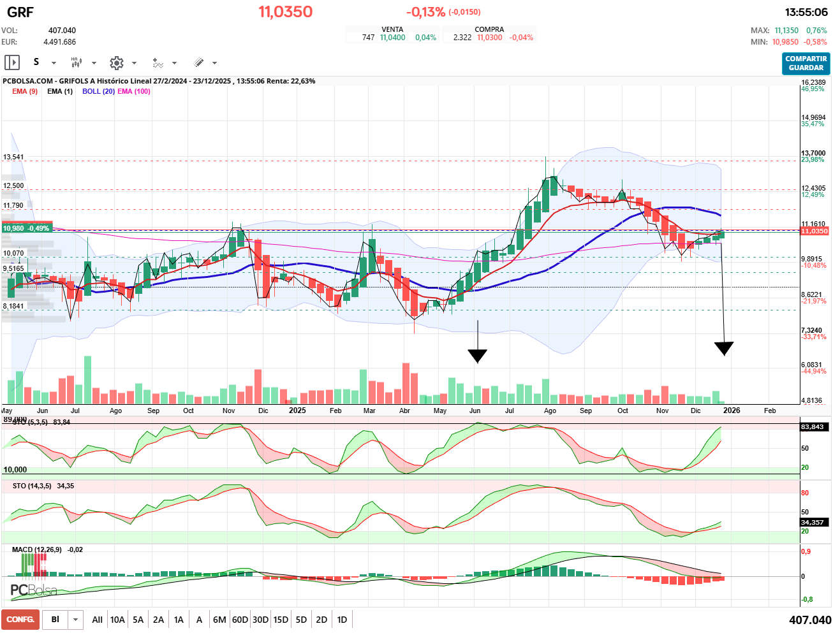
Task: Switch to the 1A time range
Action: pos(179,620)
